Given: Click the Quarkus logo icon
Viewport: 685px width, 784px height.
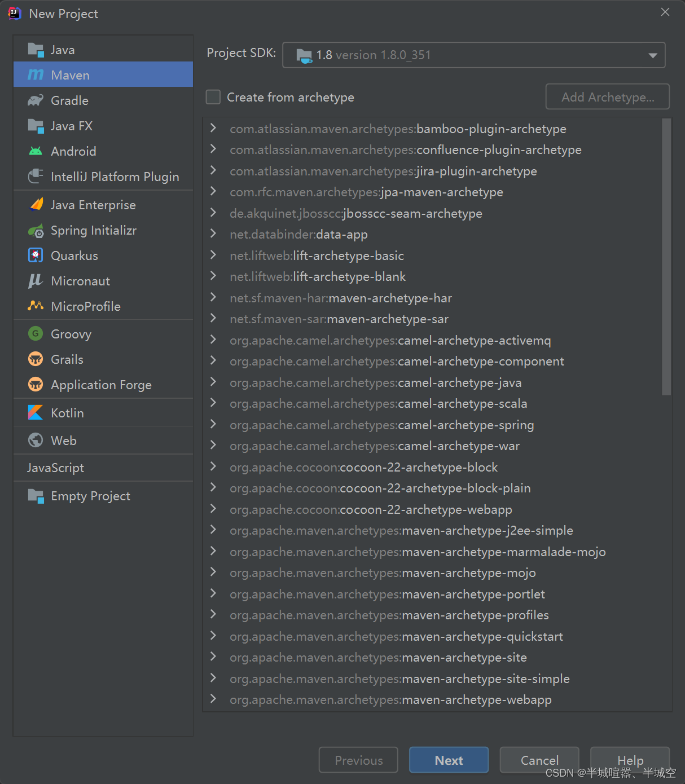Looking at the screenshot, I should [36, 256].
